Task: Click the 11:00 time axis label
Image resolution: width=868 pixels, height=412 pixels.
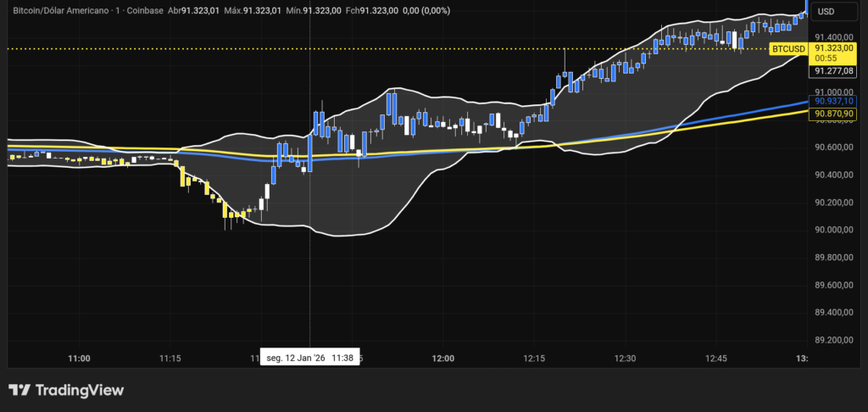Action: coord(79,359)
